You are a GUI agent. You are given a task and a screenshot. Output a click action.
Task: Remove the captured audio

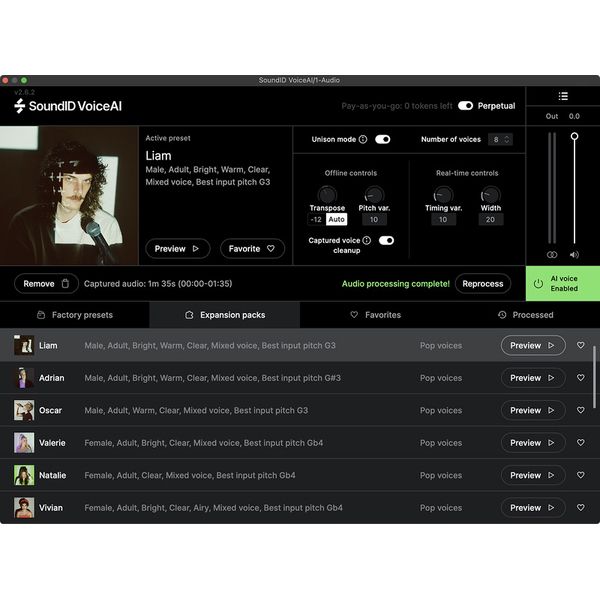(x=46, y=284)
